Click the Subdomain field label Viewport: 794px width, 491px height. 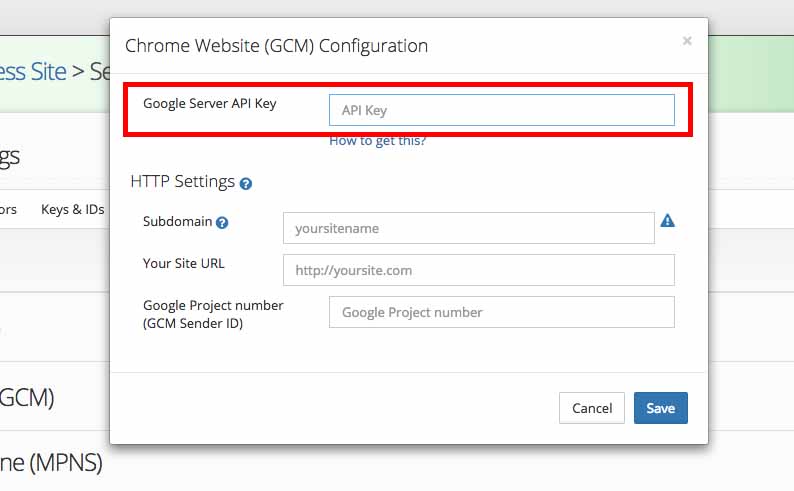(x=177, y=222)
